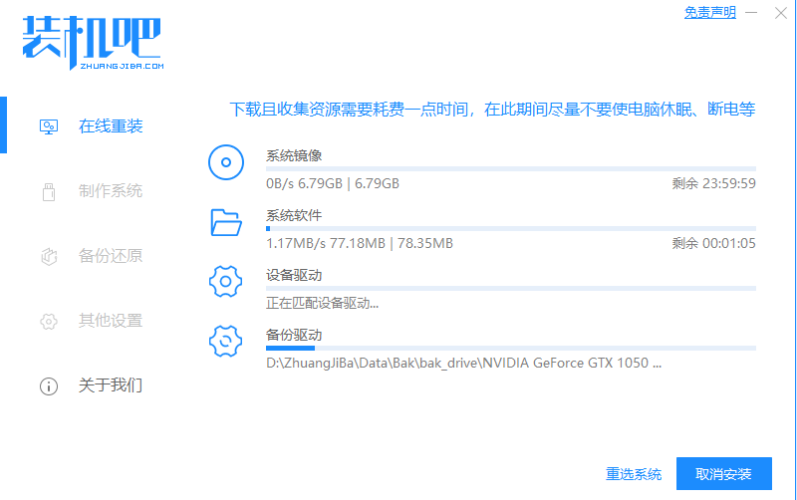Click the info icon beside 关于我们
The height and width of the screenshot is (500, 797).
click(47, 385)
